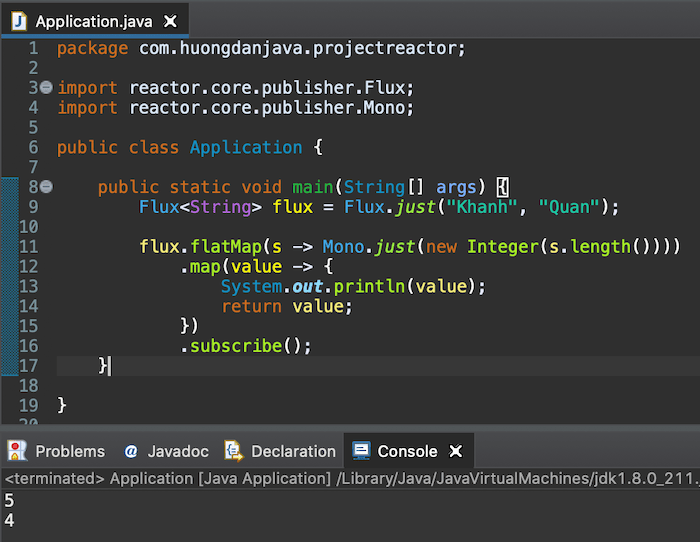Image resolution: width=700 pixels, height=542 pixels.
Task: Click the Console monitor icon
Action: click(x=361, y=450)
